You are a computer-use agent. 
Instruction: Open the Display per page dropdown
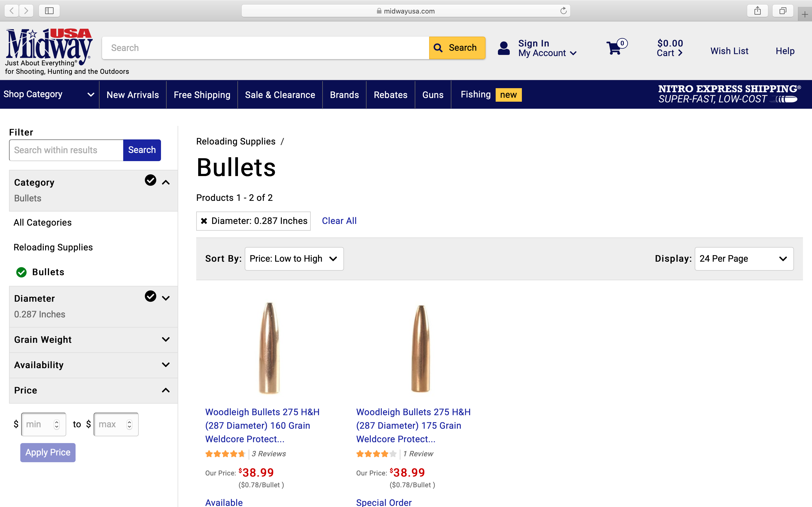744,259
